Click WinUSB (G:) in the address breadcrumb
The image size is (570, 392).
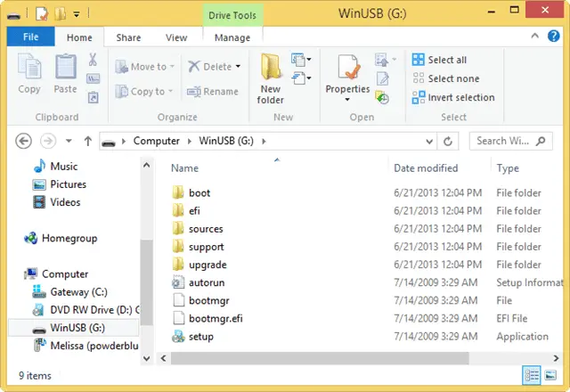[x=226, y=141]
